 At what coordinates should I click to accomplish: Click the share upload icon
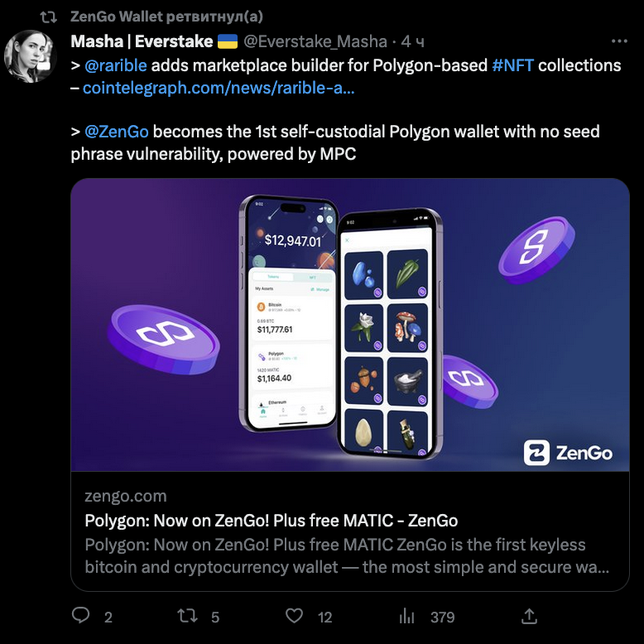530,616
